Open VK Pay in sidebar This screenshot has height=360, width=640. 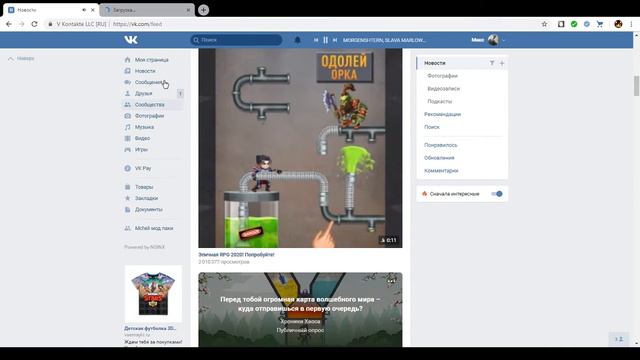point(143,168)
